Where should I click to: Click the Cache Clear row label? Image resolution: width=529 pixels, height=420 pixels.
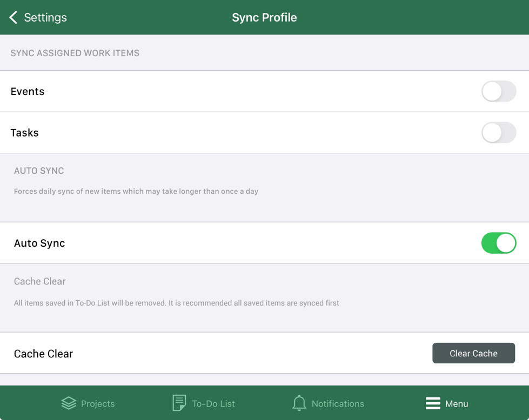[43, 354]
